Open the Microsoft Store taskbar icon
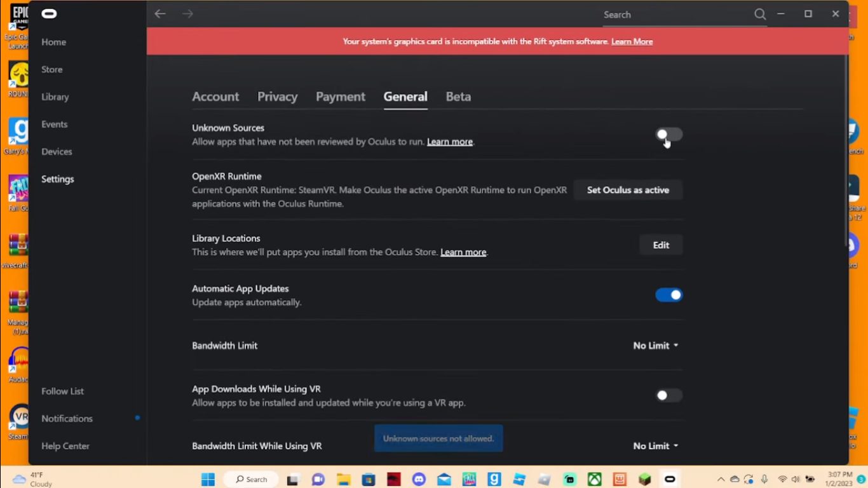This screenshot has height=488, width=868. point(369,479)
